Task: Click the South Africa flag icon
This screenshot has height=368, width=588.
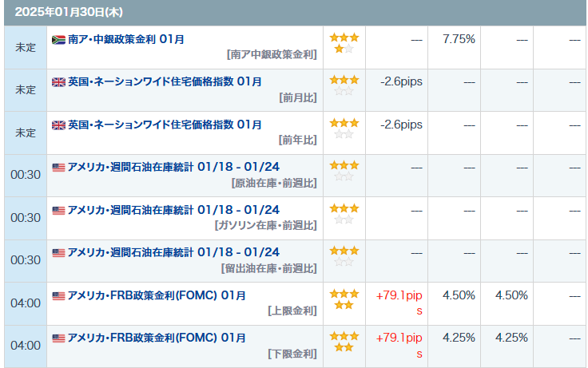Action: point(58,38)
